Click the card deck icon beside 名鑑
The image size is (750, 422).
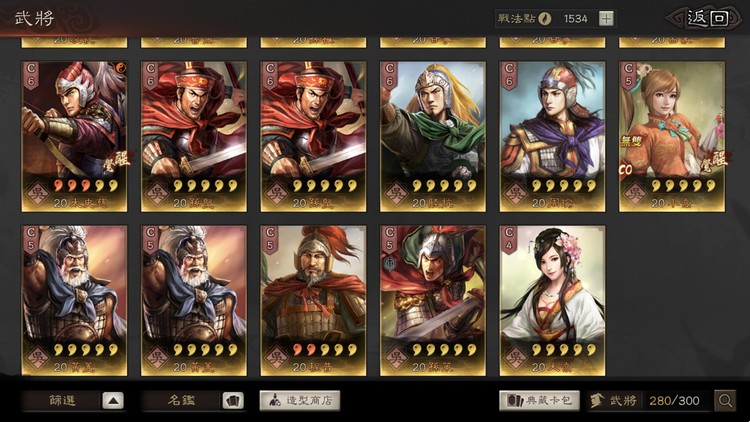(x=233, y=400)
